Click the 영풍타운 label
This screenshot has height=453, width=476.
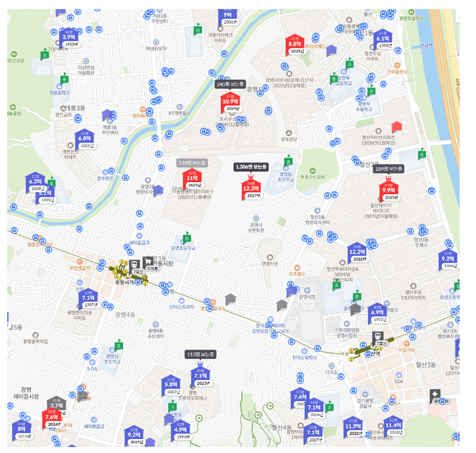[270, 264]
